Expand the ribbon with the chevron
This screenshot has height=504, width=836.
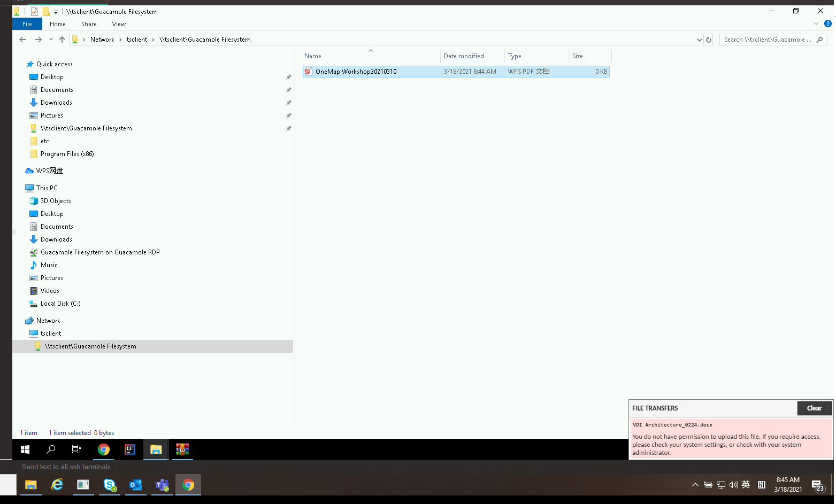pos(816,24)
